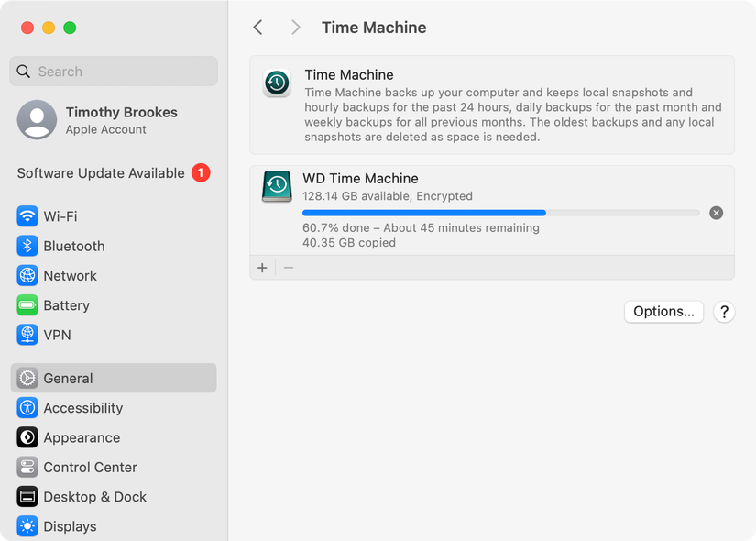Viewport: 756px width, 541px height.
Task: Click the WD Time Machine disk icon
Action: [x=276, y=186]
